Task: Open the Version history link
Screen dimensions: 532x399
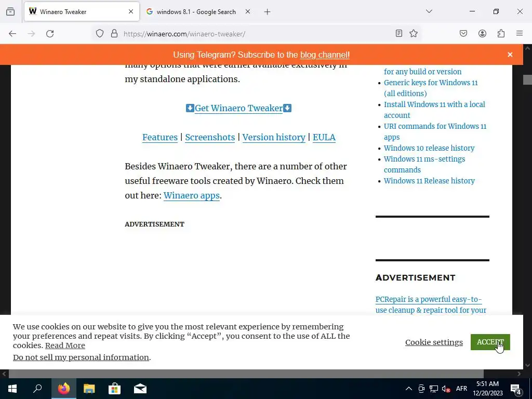Action: [274, 137]
